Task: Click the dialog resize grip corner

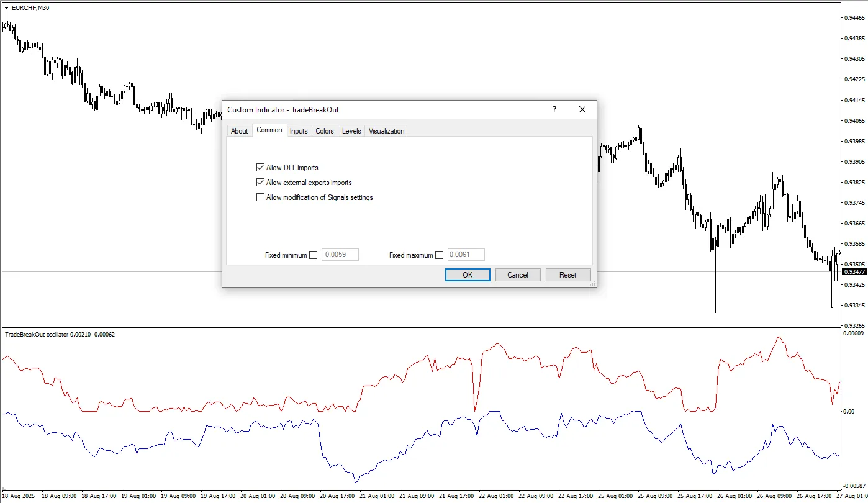Action: 593,284
